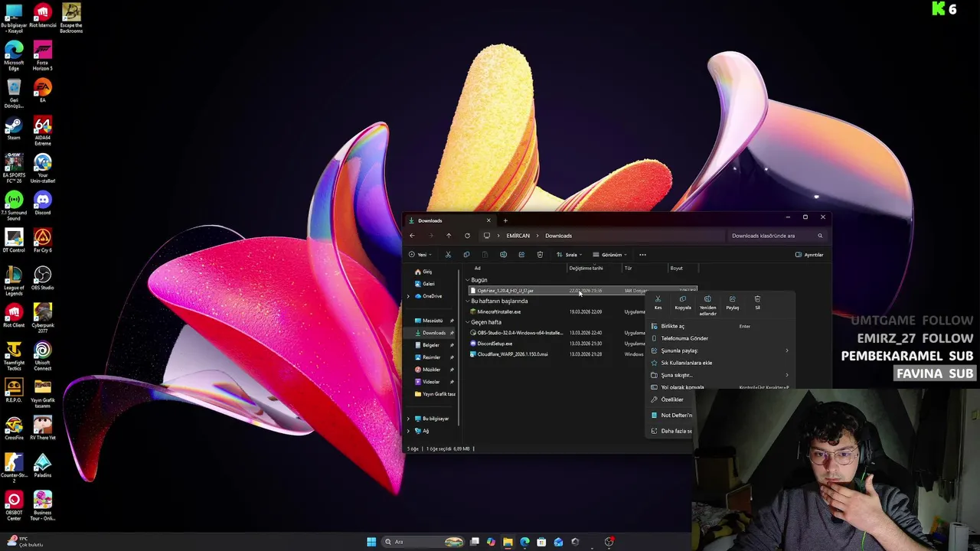Click Birlikte aç in the context menu
This screenshot has width=980, height=551.
[x=720, y=326]
